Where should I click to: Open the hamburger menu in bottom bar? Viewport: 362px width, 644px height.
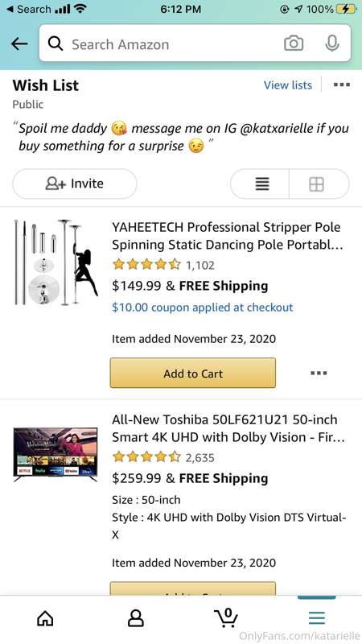(317, 617)
